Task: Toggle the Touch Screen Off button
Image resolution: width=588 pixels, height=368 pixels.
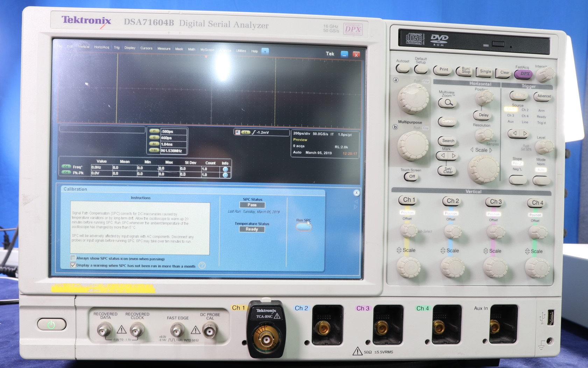Action: pos(411,177)
